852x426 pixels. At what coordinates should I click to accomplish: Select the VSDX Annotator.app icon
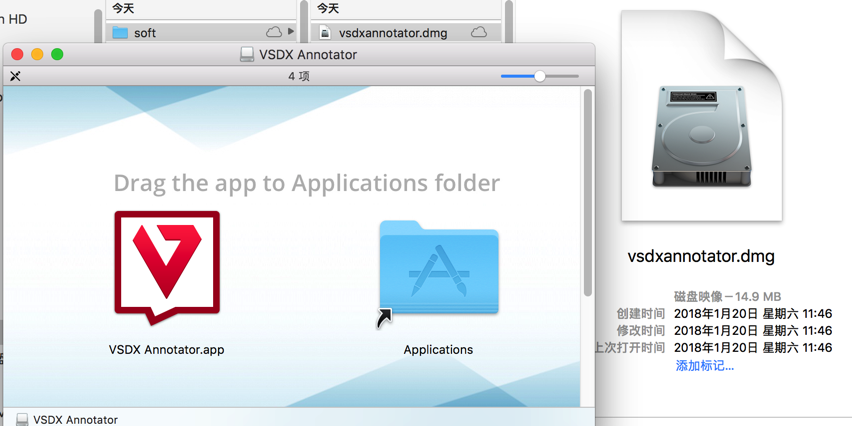pyautogui.click(x=167, y=268)
